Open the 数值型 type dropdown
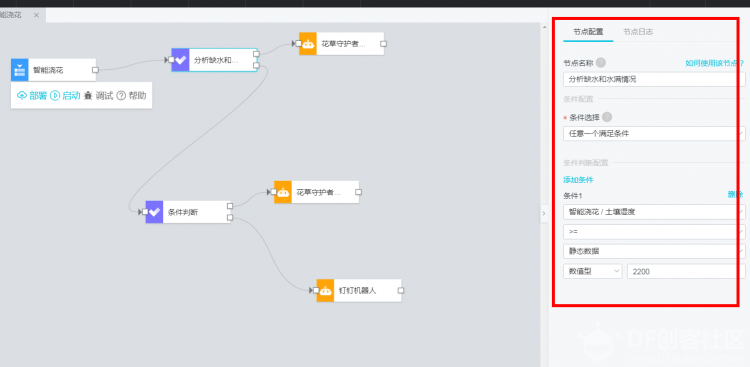 [593, 271]
